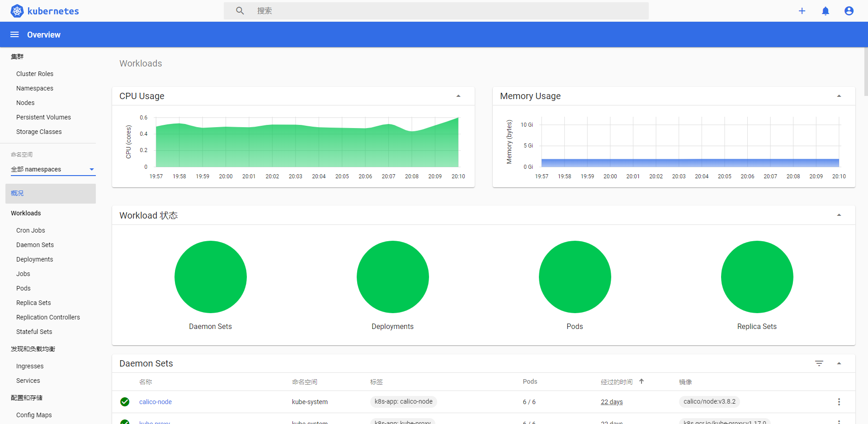The height and width of the screenshot is (424, 868).
Task: Click the Replica Sets green status circle
Action: (x=757, y=277)
